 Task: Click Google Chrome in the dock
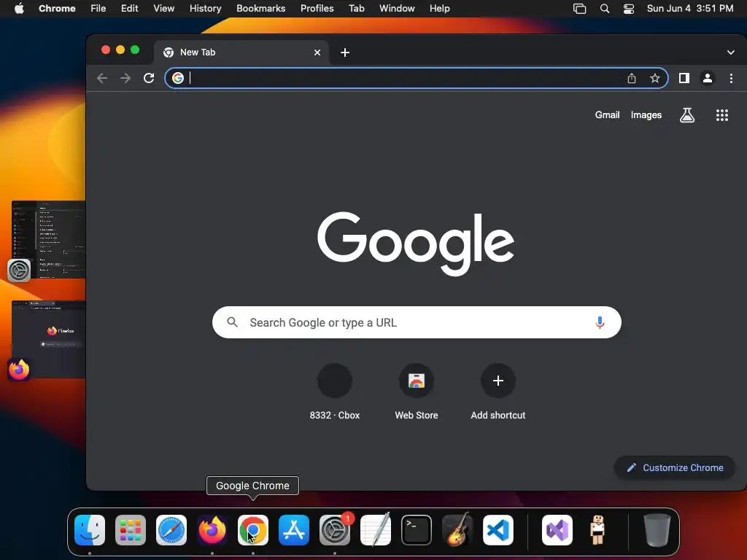pyautogui.click(x=253, y=530)
